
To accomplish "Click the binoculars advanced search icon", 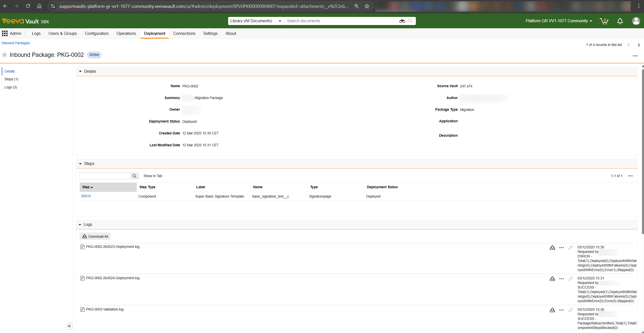I will click(402, 21).
